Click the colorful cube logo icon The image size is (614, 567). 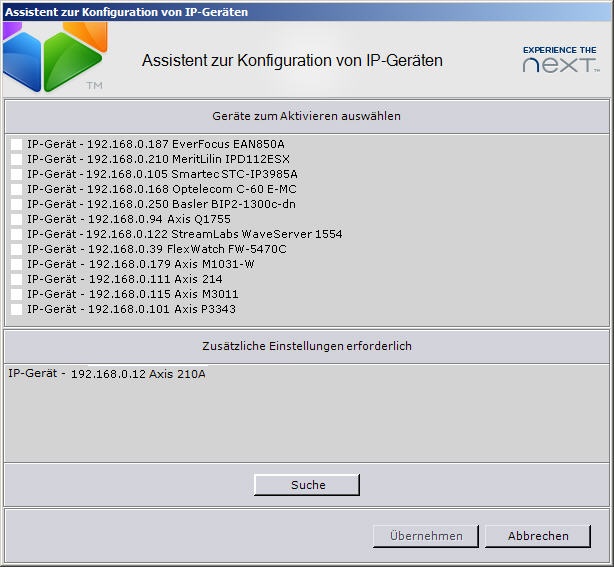point(55,57)
